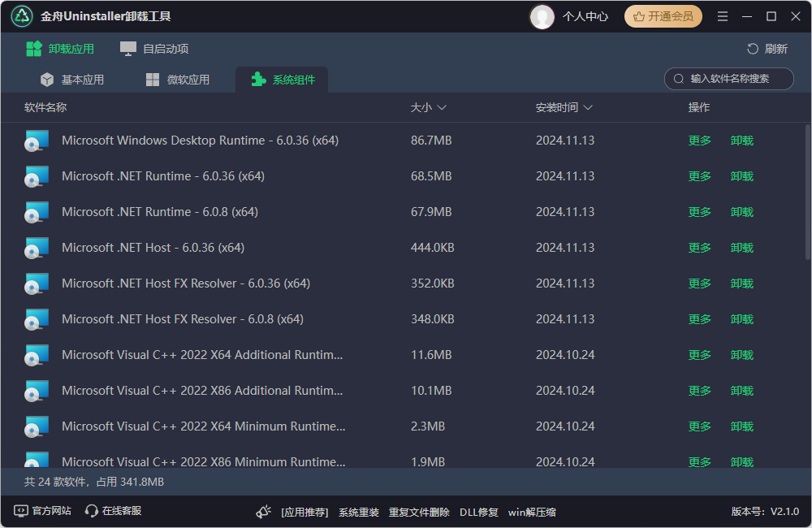Switch to 卸载应用 main tab
Viewport: 812px width, 528px height.
click(60, 49)
